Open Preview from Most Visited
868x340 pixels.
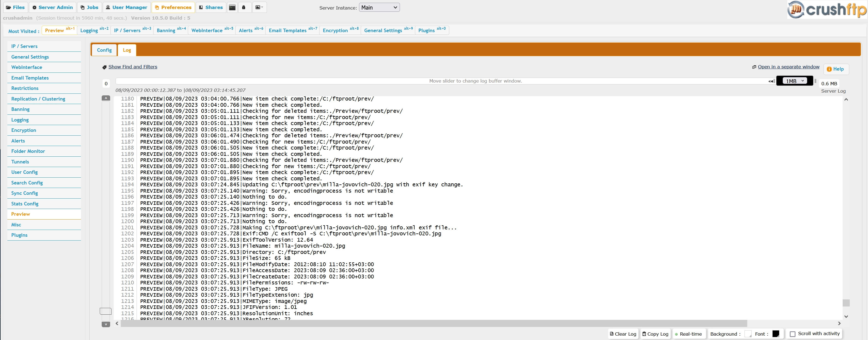point(59,30)
